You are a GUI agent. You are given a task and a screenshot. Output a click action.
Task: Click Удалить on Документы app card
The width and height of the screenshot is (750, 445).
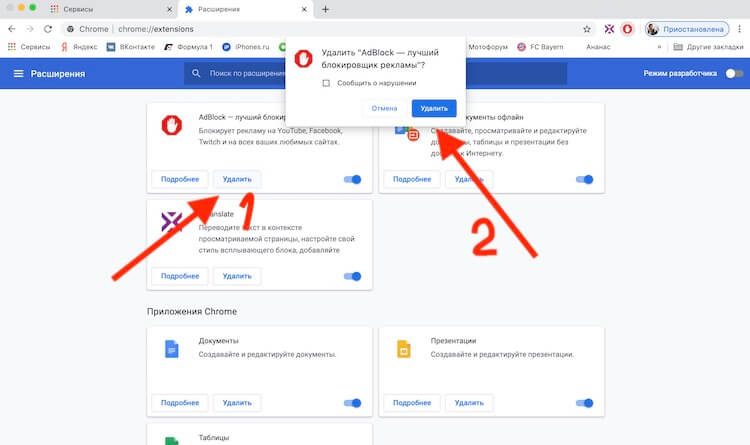237,403
